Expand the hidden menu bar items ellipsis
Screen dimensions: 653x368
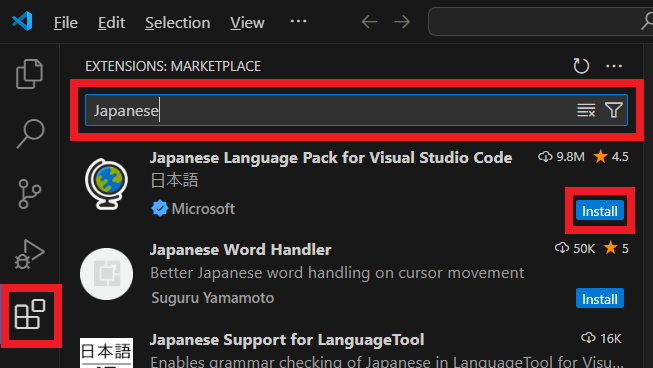[x=298, y=21]
